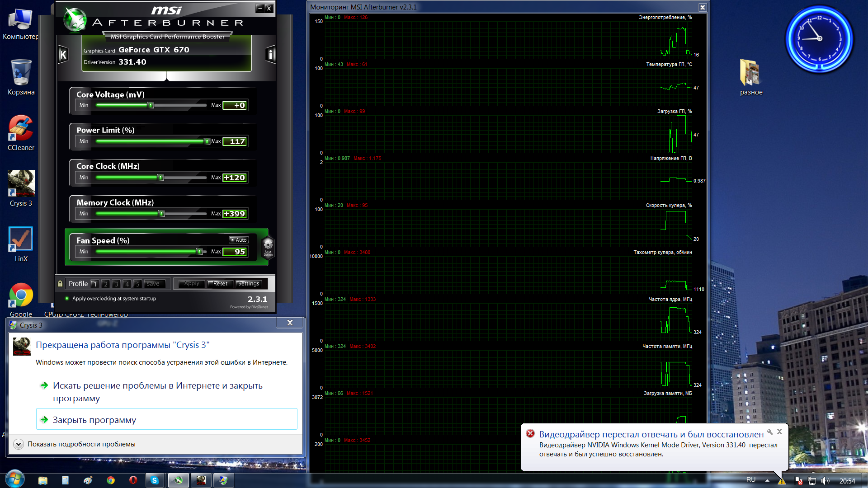Screen dimensions: 868x488
Task: Toggle Apply overclocking at system startup
Action: coord(67,299)
